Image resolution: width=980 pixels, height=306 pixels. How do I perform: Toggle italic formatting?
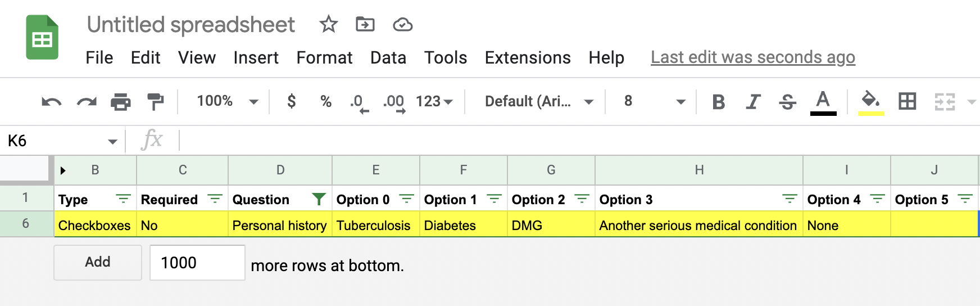click(x=753, y=102)
